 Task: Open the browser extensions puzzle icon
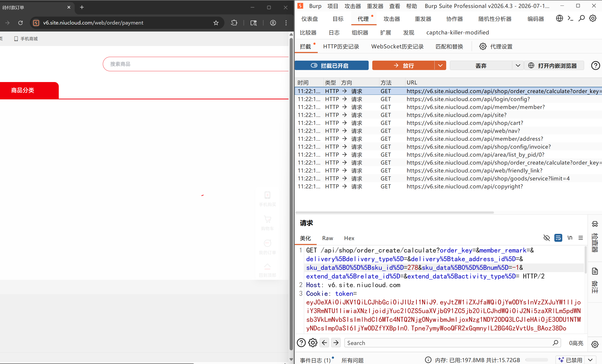tap(234, 23)
